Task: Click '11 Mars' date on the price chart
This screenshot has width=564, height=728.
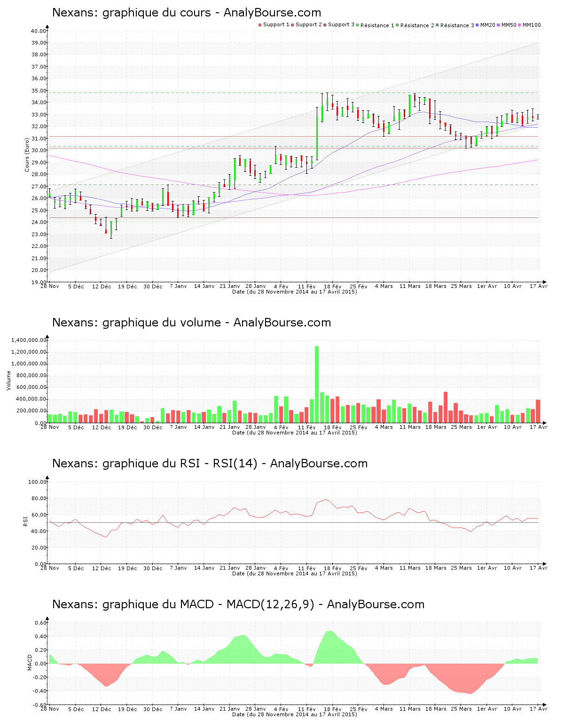Action: pos(410,286)
